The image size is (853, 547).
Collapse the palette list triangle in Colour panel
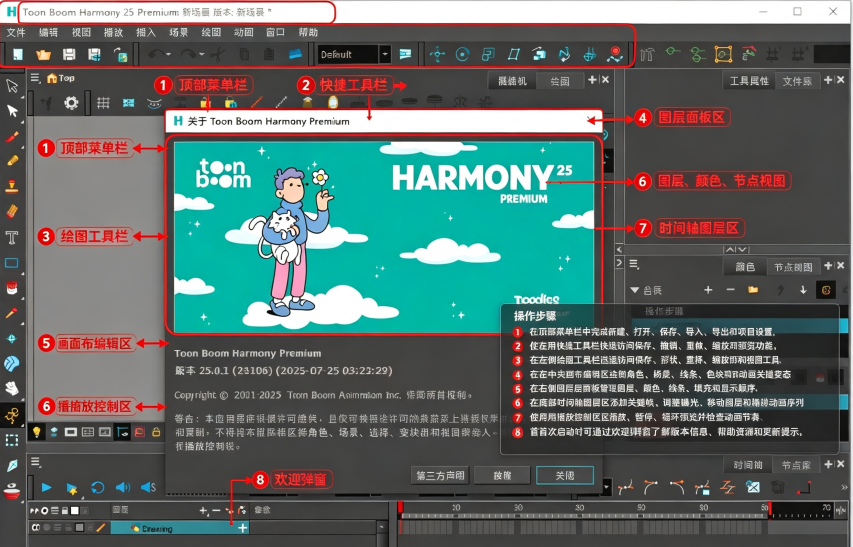pos(634,290)
